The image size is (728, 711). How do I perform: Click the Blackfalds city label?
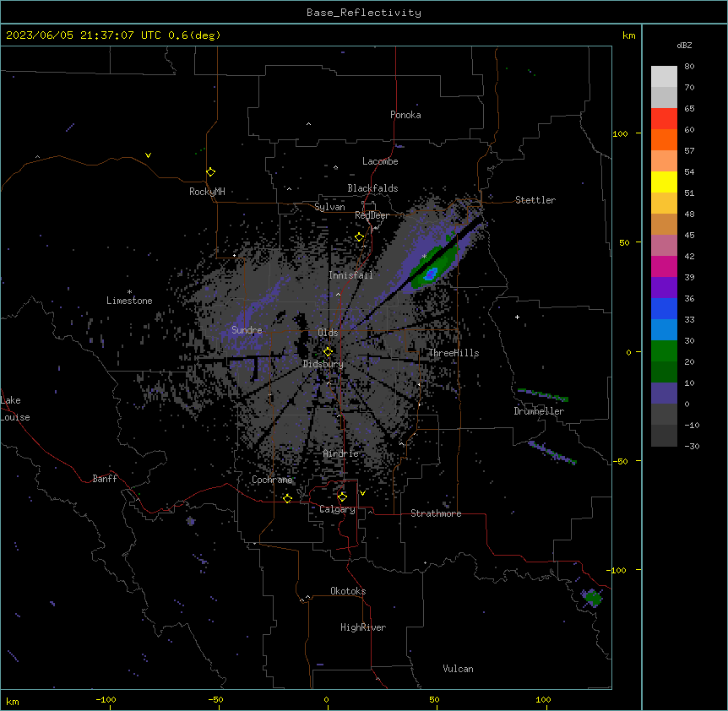point(372,188)
